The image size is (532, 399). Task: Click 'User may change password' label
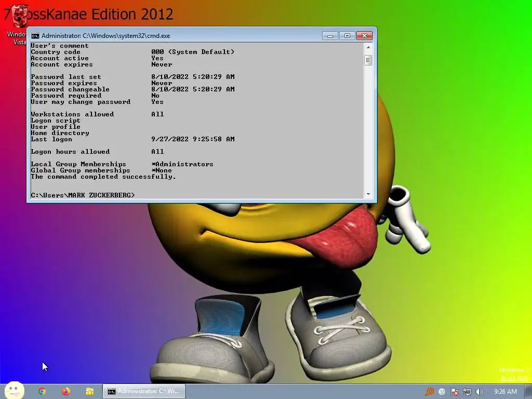[x=81, y=102]
